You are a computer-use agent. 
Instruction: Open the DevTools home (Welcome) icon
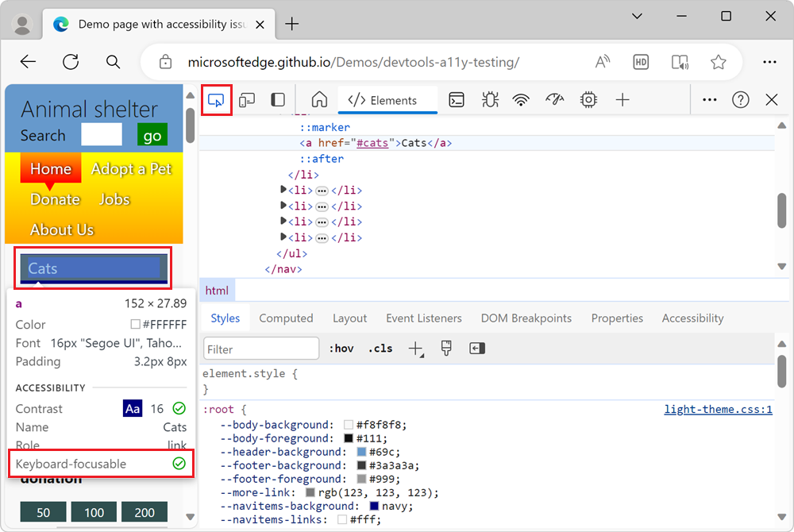click(319, 100)
